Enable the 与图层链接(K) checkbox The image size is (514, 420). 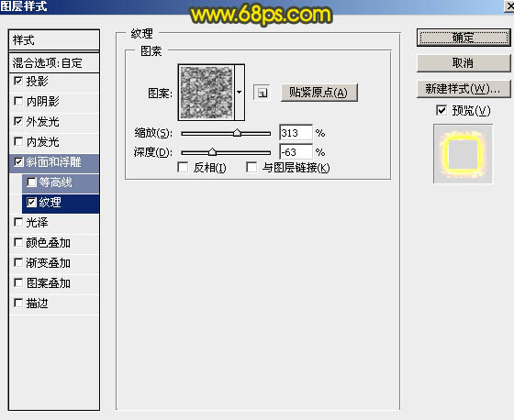click(x=251, y=168)
